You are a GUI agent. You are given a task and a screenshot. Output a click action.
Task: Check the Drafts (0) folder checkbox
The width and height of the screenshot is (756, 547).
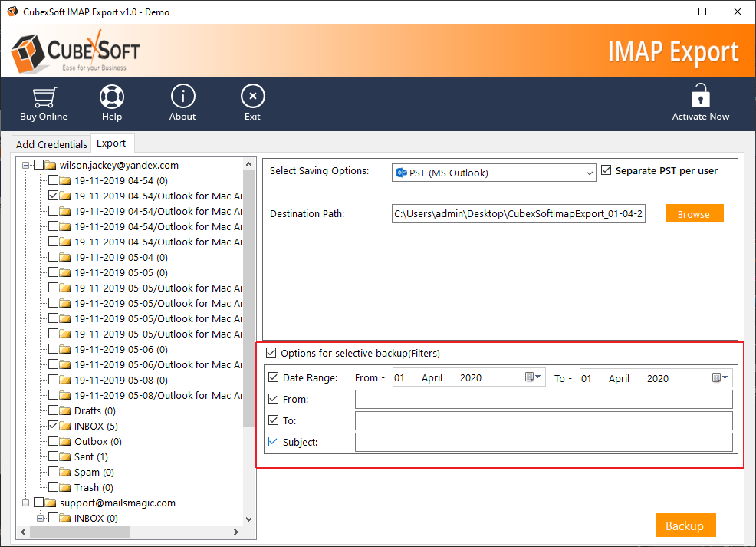tap(53, 410)
